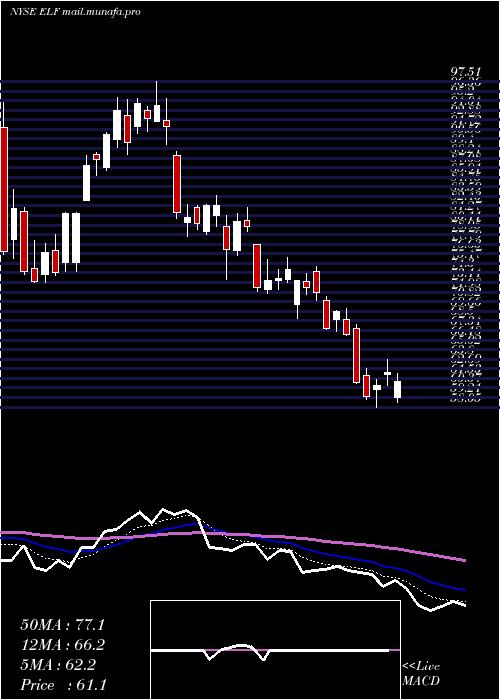The image size is (500, 700).
Task: Click the Price : 61.1 readout
Action: (63, 685)
